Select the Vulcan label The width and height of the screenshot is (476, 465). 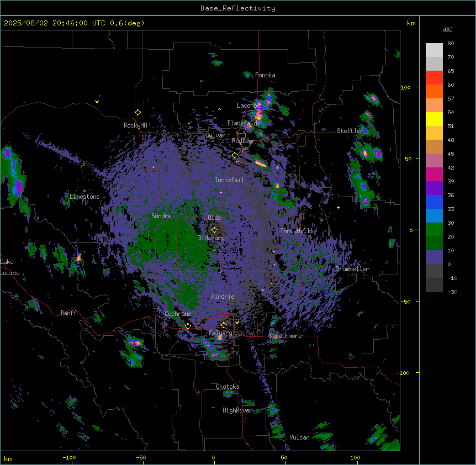click(300, 437)
